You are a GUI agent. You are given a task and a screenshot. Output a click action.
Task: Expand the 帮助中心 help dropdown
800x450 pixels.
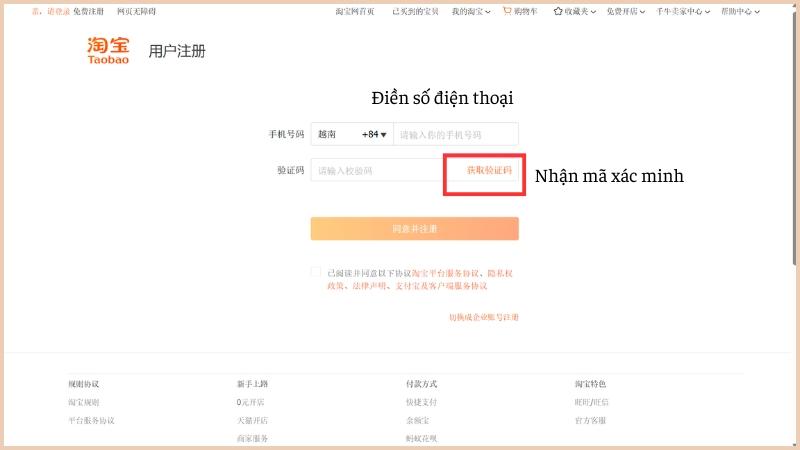(x=740, y=11)
